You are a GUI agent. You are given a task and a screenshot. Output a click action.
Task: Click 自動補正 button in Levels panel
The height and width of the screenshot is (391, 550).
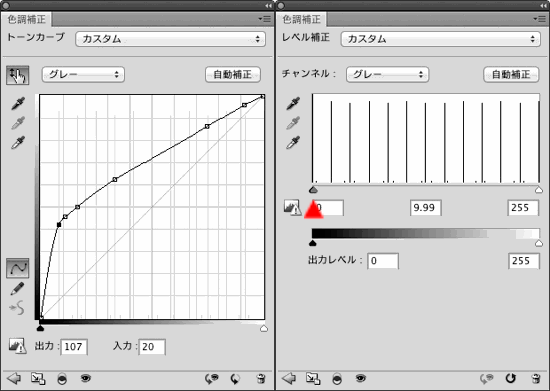[x=511, y=74]
